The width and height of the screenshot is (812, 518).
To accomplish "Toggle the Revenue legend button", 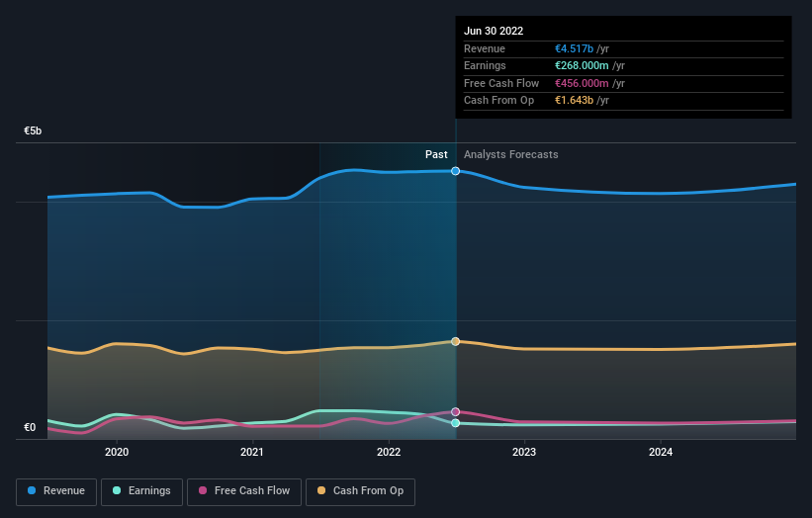I will pos(56,491).
